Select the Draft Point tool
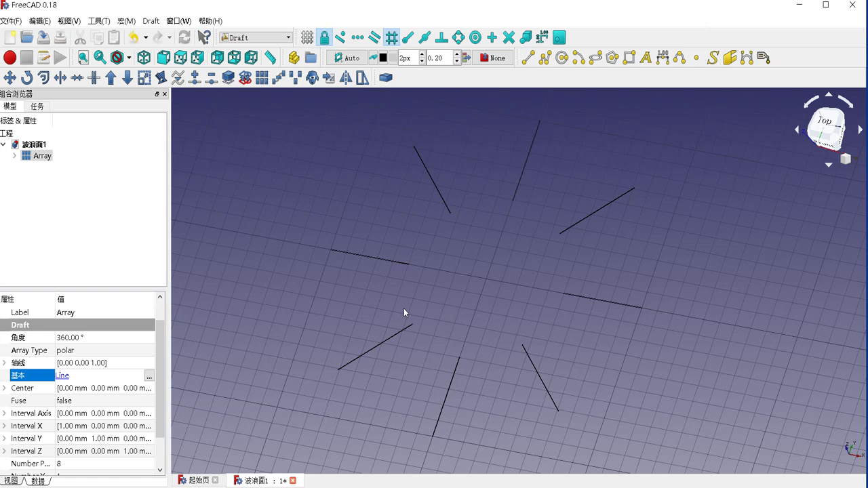Image resolution: width=868 pixels, height=488 pixels. click(x=696, y=58)
